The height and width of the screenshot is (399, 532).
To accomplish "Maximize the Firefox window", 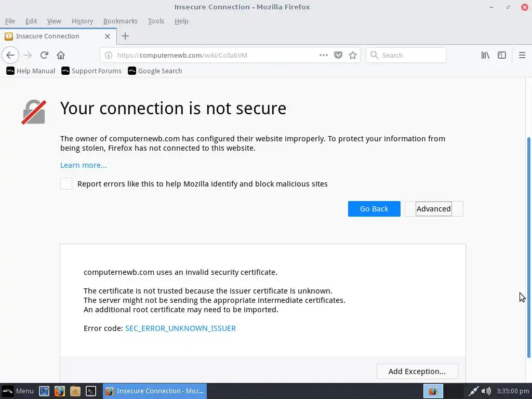I will point(508,7).
